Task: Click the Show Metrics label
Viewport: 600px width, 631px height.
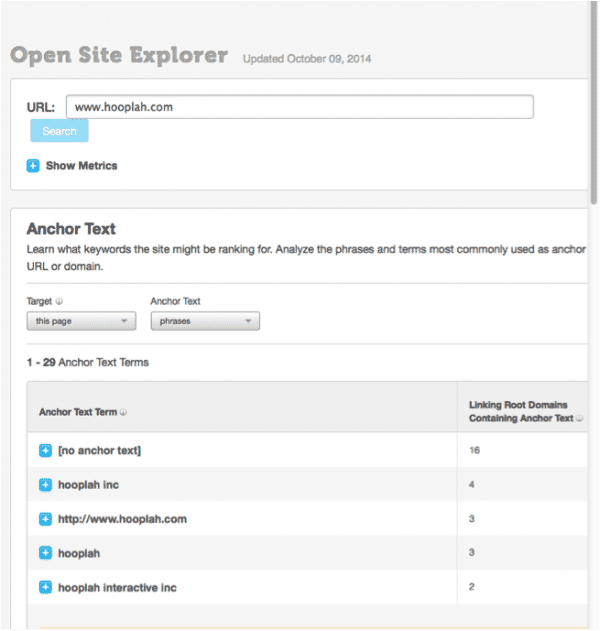Action: 82,166
